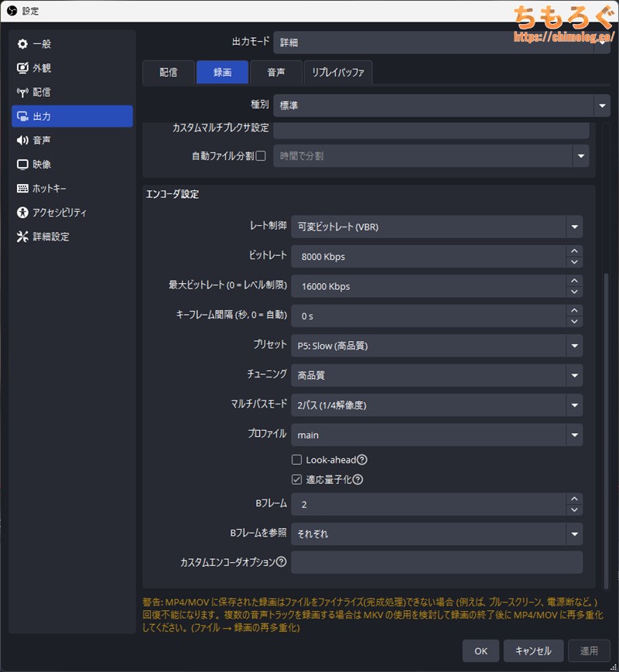
Task: Select 外観 in the settings sidebar
Action: [72, 68]
